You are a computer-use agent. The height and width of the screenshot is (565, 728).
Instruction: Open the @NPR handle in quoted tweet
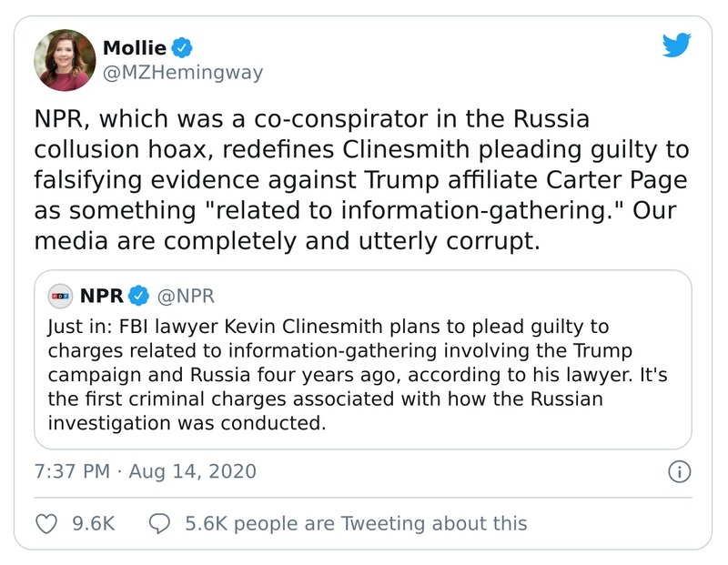click(187, 296)
